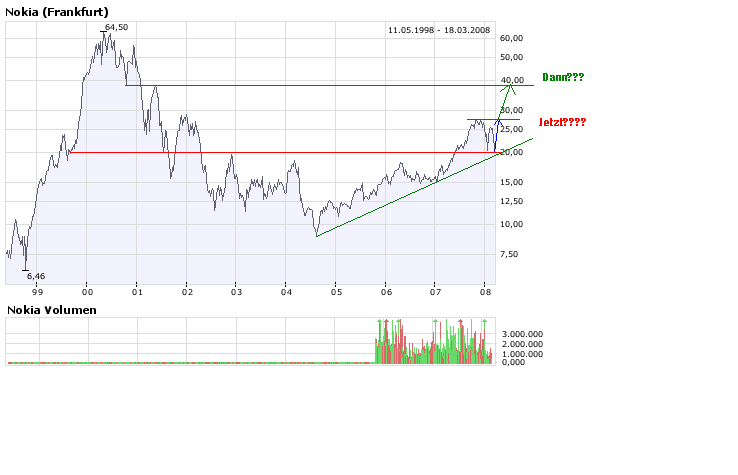This screenshot has height=475, width=738.
Task: Click the year label 04 on time axis
Action: 286,292
